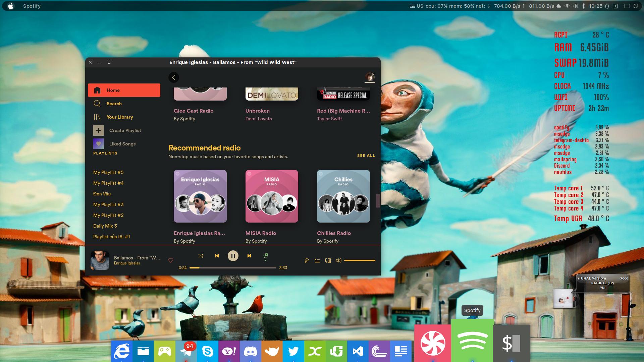Open the notification bell in the top bar
The height and width of the screenshot is (362, 644).
607,6
